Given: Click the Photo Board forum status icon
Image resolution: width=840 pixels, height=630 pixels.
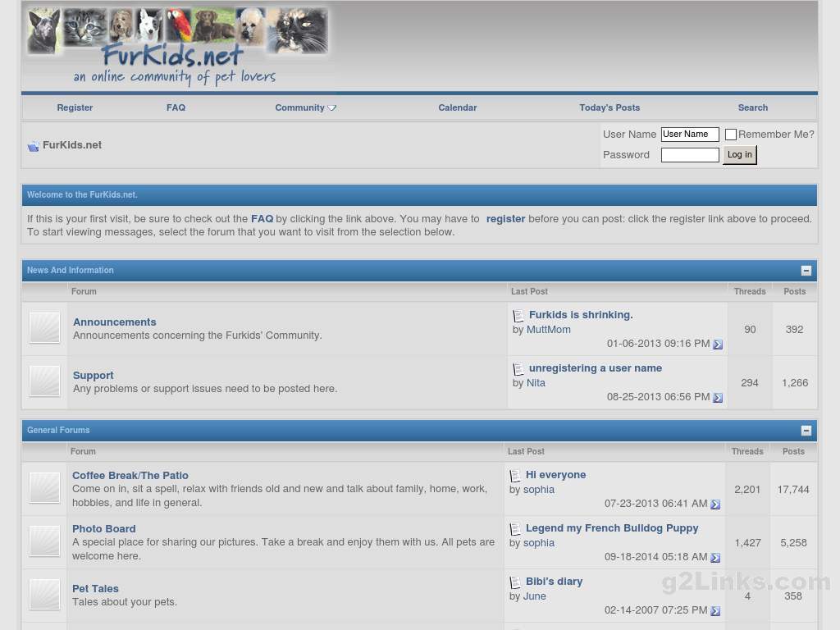Looking at the screenshot, I should [44, 541].
